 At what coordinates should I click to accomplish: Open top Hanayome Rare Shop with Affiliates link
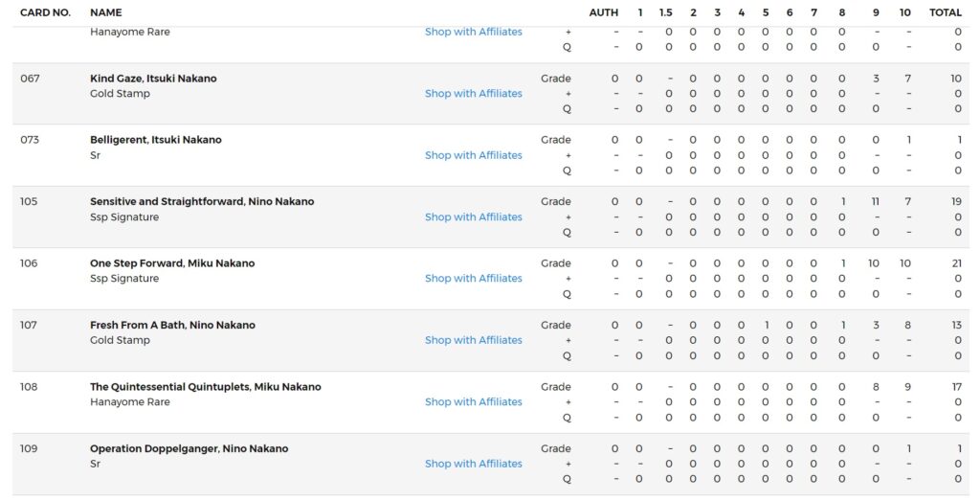pos(473,32)
